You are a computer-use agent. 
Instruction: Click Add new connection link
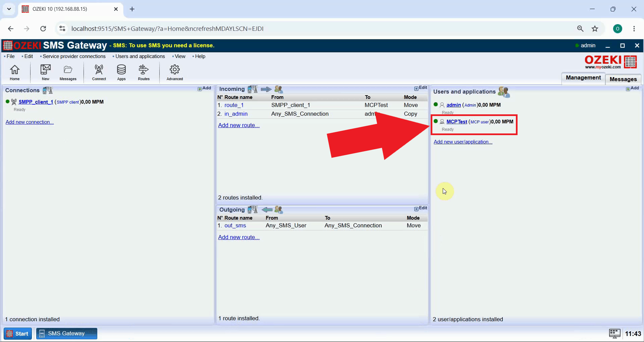(30, 122)
